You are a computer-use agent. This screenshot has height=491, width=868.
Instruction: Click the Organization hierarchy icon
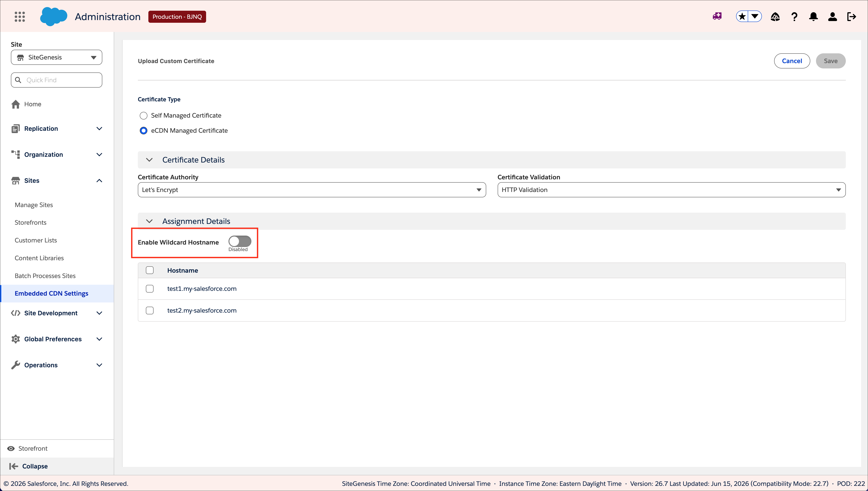pos(15,154)
